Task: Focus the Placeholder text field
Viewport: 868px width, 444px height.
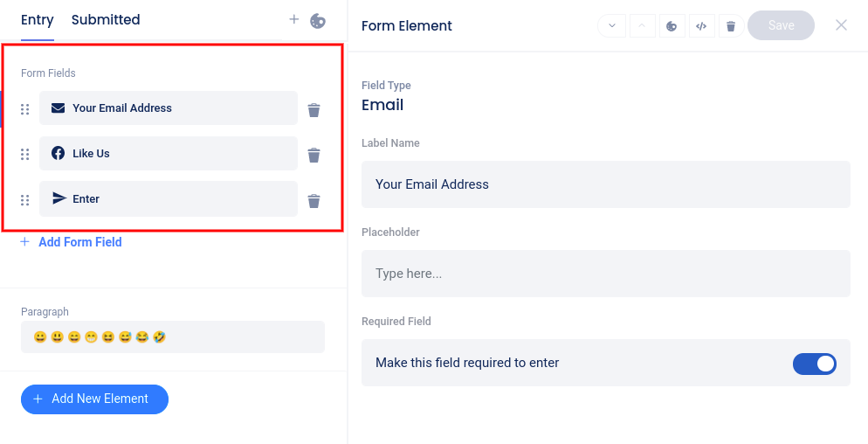Action: pos(605,274)
